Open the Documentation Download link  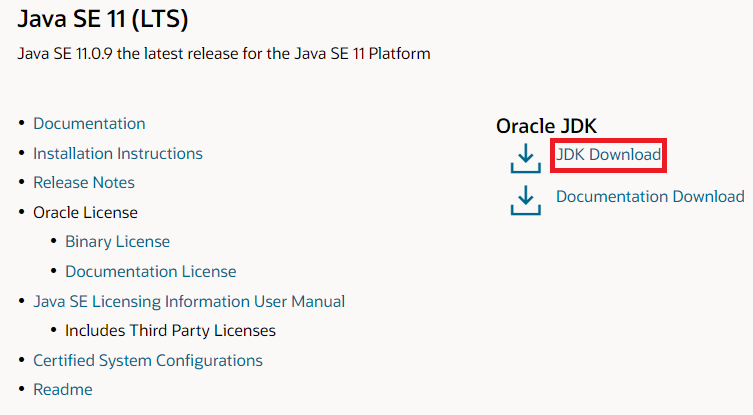pos(650,196)
